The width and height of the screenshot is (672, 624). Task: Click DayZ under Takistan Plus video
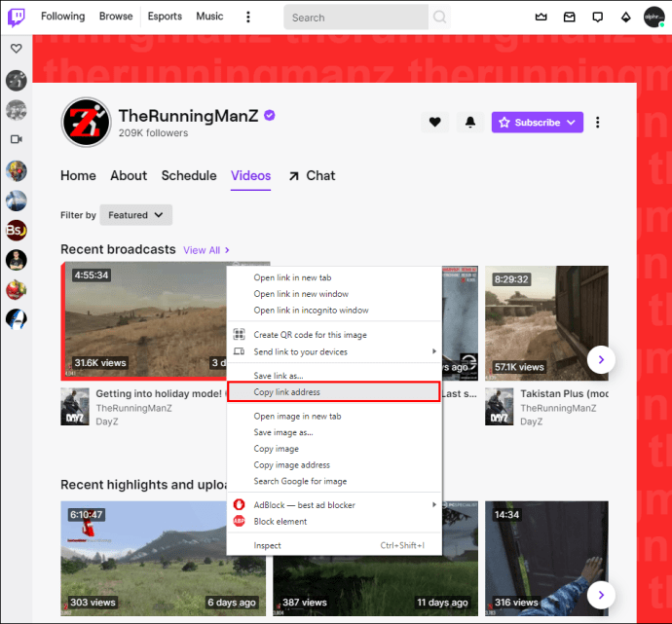532,422
